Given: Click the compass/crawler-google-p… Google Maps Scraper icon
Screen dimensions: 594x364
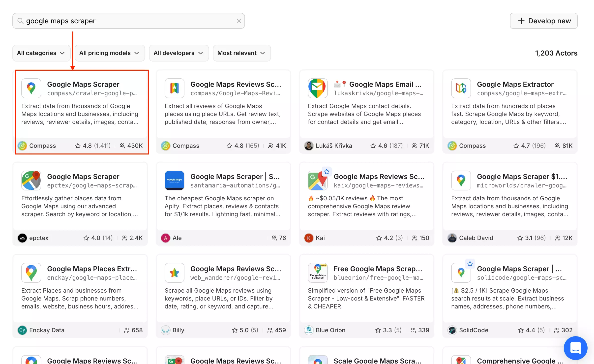Looking at the screenshot, I should pyautogui.click(x=31, y=88).
